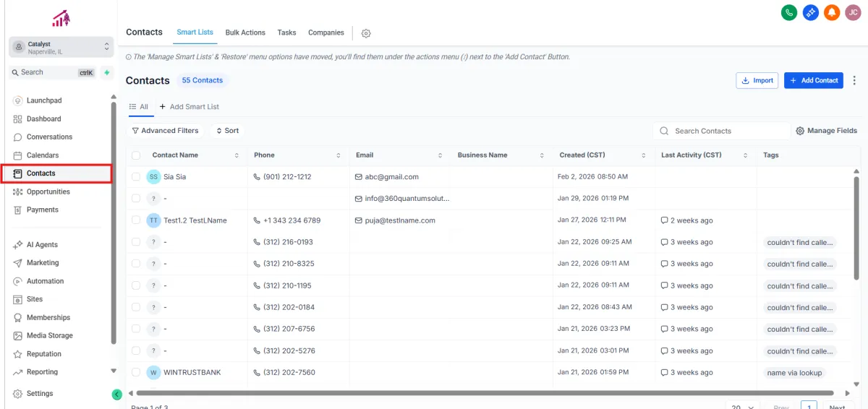
Task: Check the box for (312) 210-1195 row
Action: (x=136, y=285)
